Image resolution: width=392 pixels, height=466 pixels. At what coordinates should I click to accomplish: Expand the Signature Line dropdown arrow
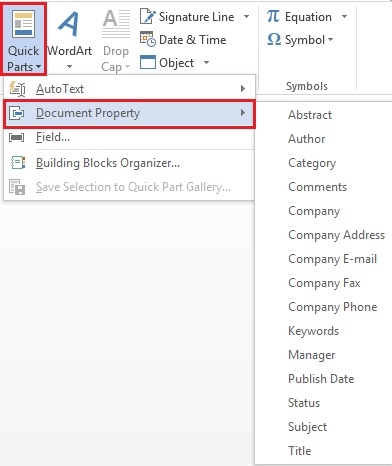[x=246, y=16]
